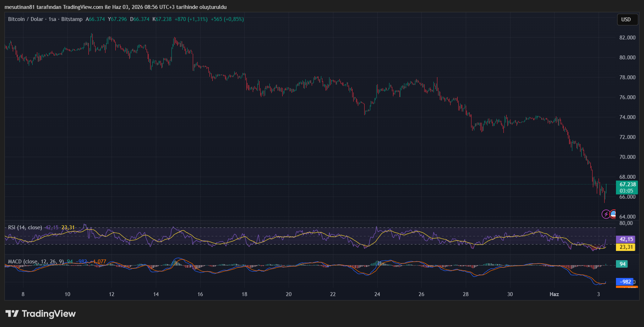Image resolution: width=644 pixels, height=327 pixels.
Task: Click the 42,15 value in RSI legend
Action: click(x=52, y=227)
